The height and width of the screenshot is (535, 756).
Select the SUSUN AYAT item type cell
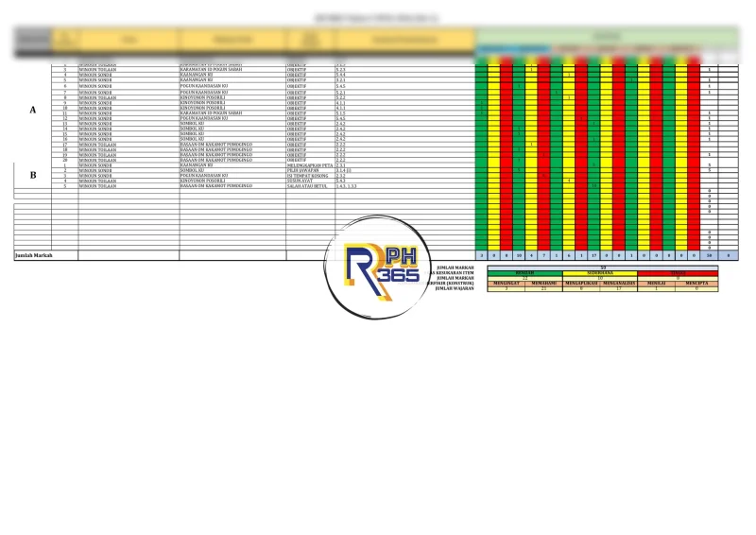tap(309, 181)
